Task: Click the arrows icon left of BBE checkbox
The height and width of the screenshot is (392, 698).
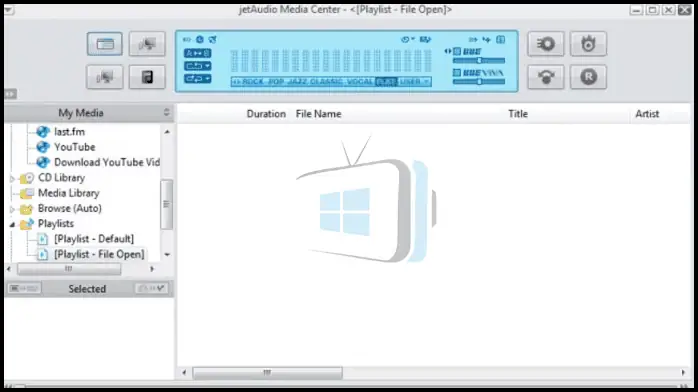Action: 448,51
